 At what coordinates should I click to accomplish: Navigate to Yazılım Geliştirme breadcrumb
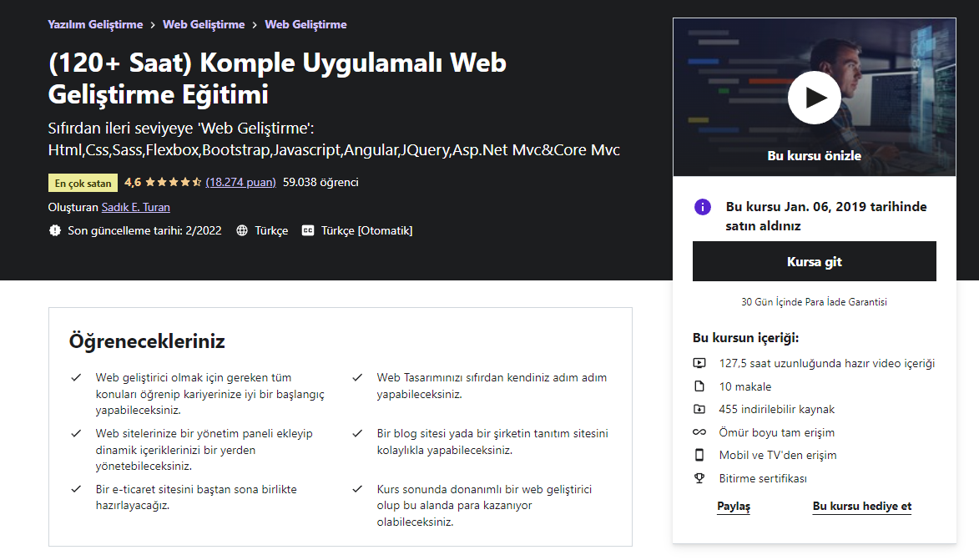pyautogui.click(x=94, y=24)
